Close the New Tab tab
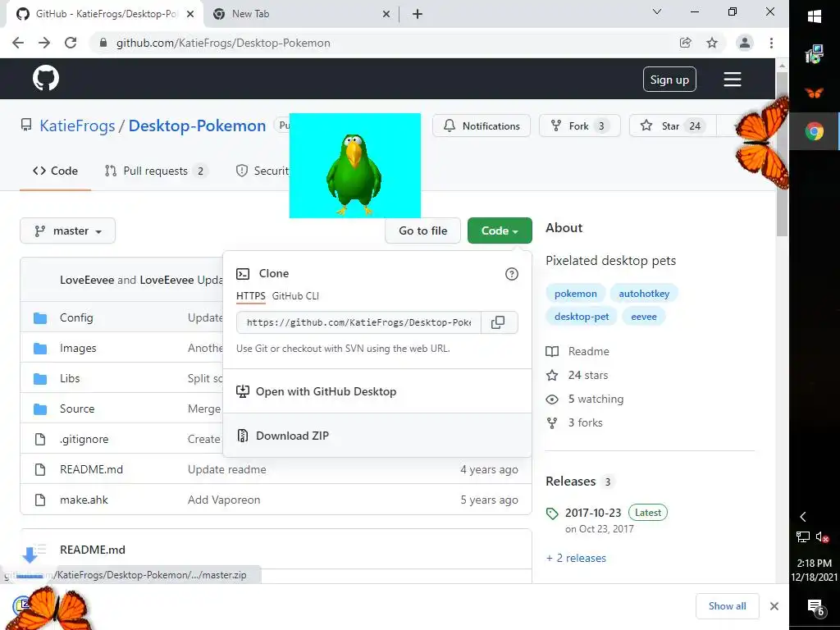The image size is (840, 630). (386, 15)
